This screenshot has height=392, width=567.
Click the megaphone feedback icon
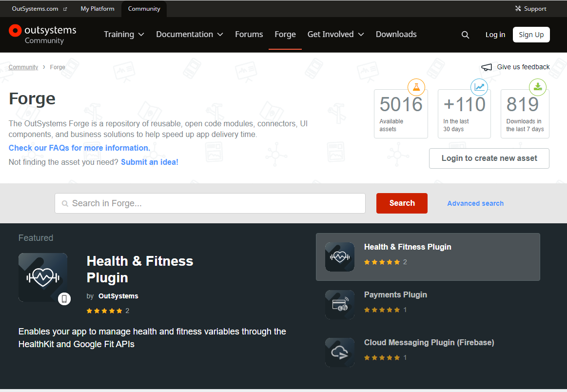[x=487, y=67]
